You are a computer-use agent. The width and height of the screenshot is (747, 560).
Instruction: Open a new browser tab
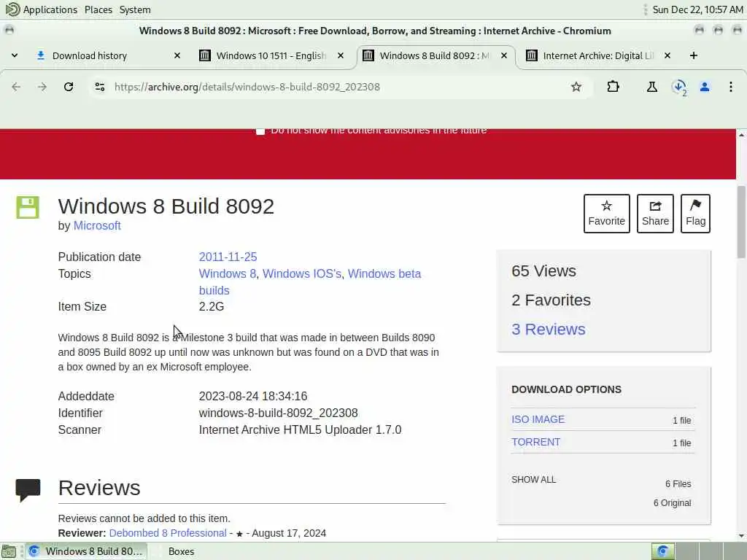[693, 55]
